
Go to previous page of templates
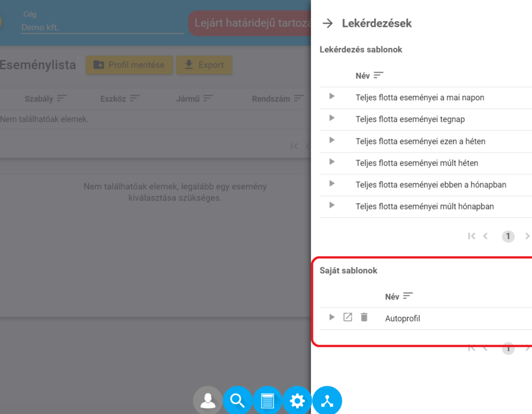point(485,236)
